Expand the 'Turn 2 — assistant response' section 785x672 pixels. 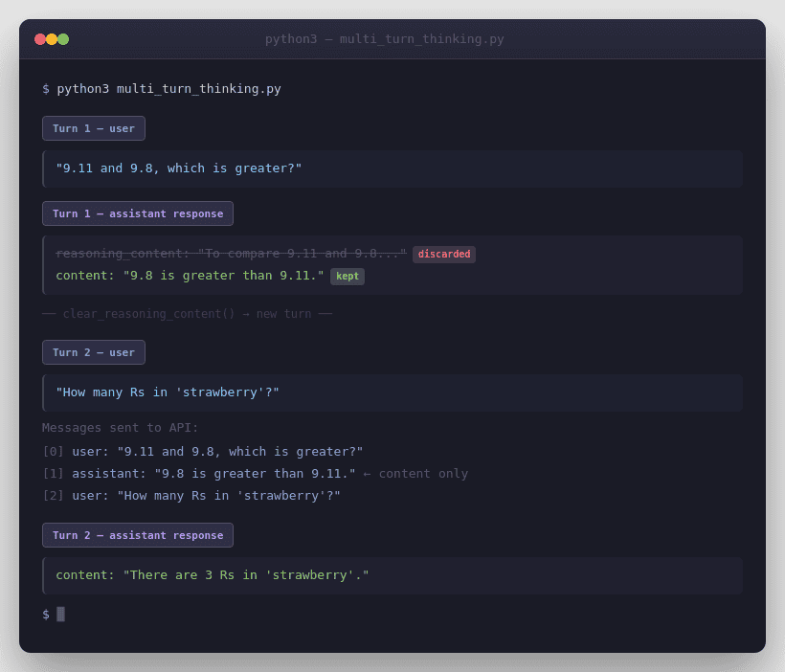pos(137,534)
